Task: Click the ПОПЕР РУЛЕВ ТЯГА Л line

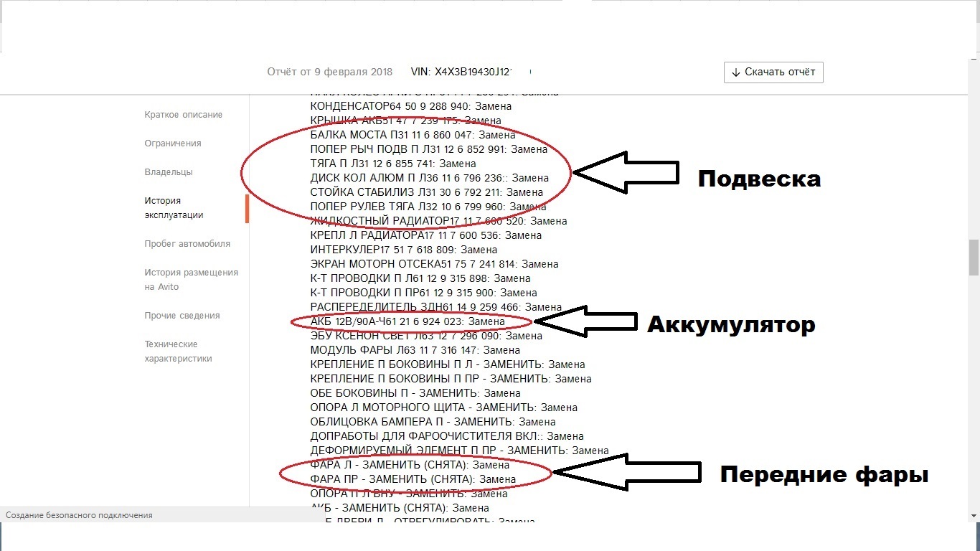Action: (x=428, y=207)
